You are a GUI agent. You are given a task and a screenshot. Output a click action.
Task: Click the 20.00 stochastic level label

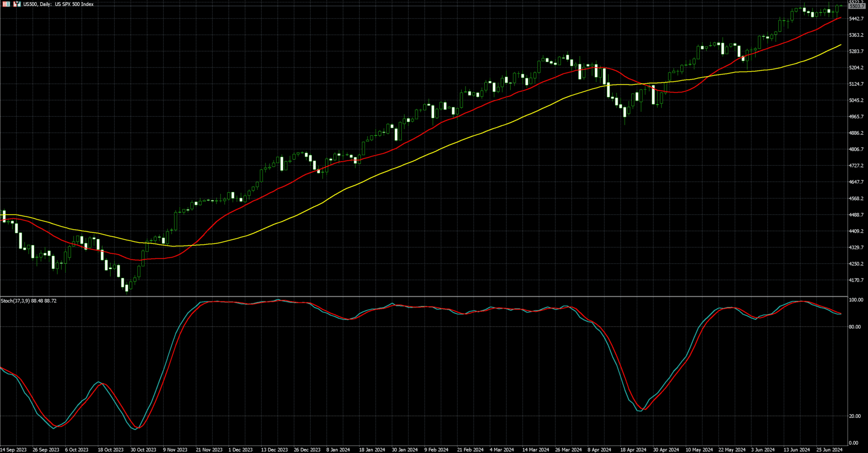click(855, 416)
